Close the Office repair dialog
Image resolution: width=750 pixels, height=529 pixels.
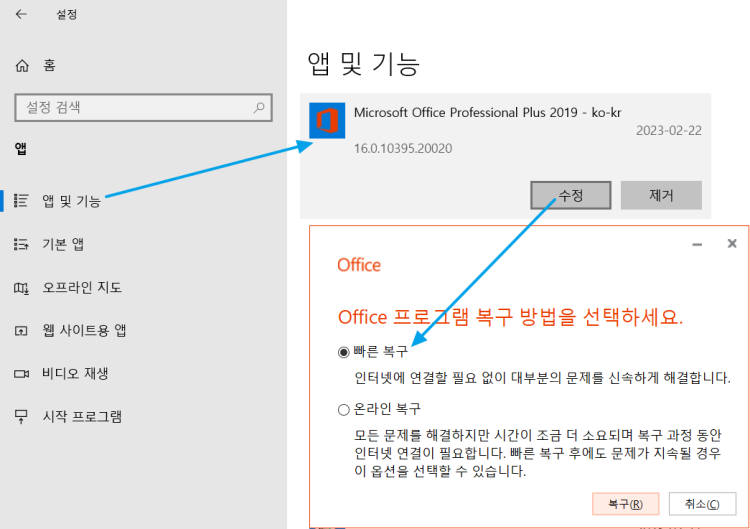point(732,243)
